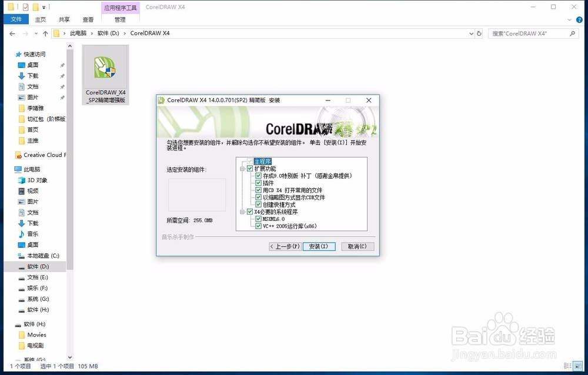Open pinned 桌面 under quick access
The image size is (588, 375).
(x=32, y=65)
